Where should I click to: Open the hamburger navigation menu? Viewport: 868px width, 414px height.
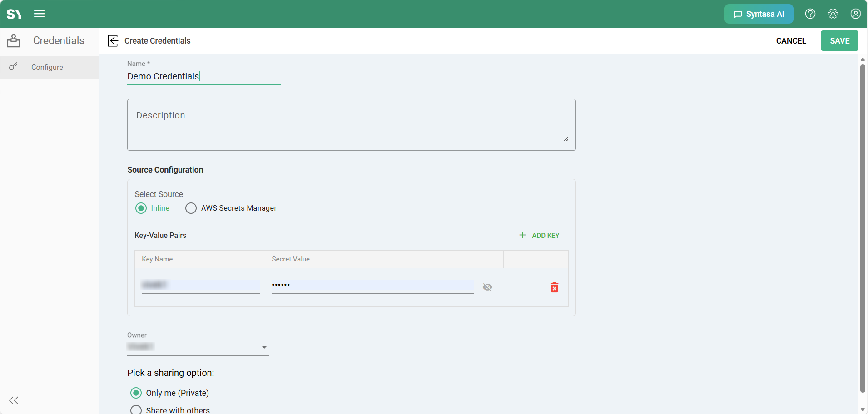coord(40,14)
